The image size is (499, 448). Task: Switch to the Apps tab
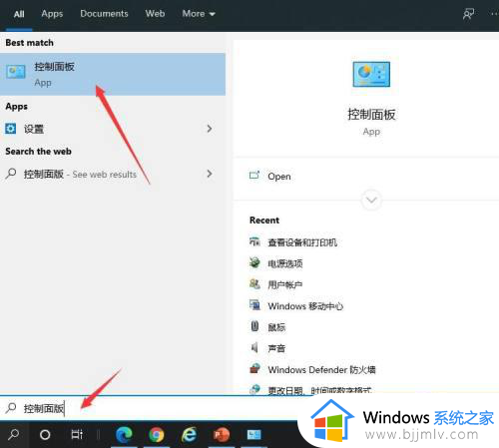pos(52,14)
